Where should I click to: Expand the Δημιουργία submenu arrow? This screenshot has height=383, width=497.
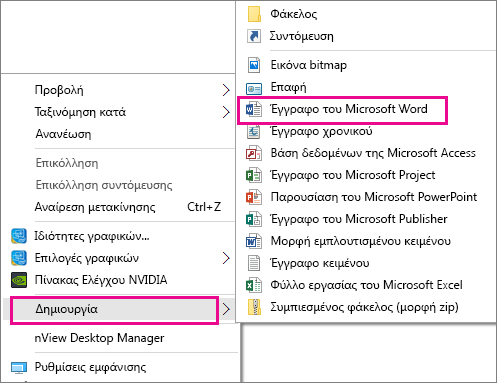coord(226,309)
